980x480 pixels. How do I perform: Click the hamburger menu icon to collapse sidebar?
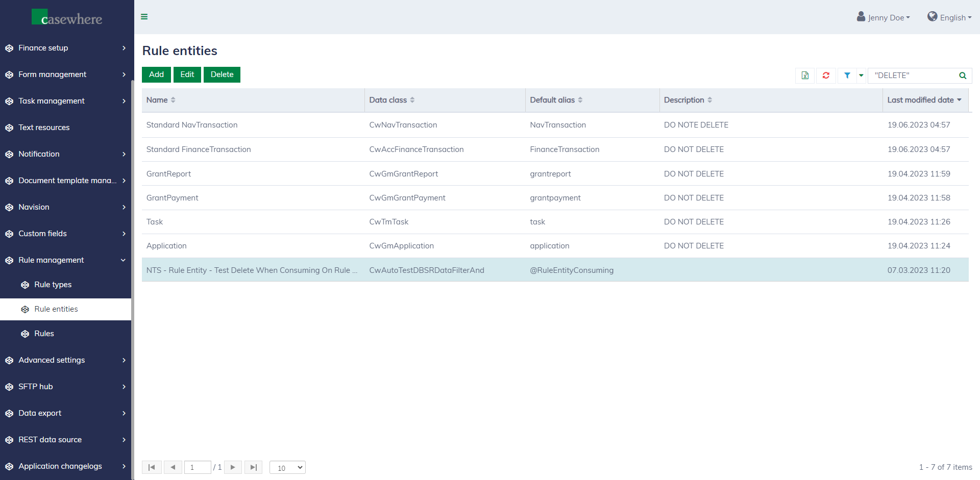[x=144, y=17]
